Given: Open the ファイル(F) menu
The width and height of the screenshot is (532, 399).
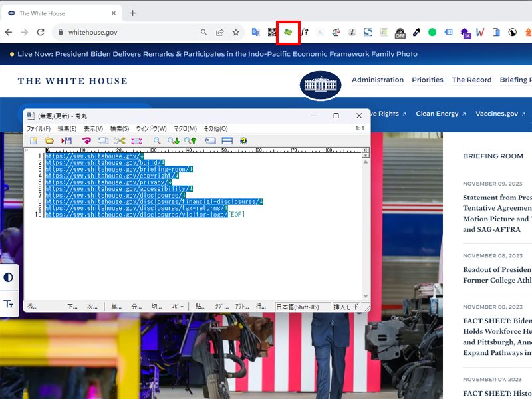Looking at the screenshot, I should click(x=39, y=128).
